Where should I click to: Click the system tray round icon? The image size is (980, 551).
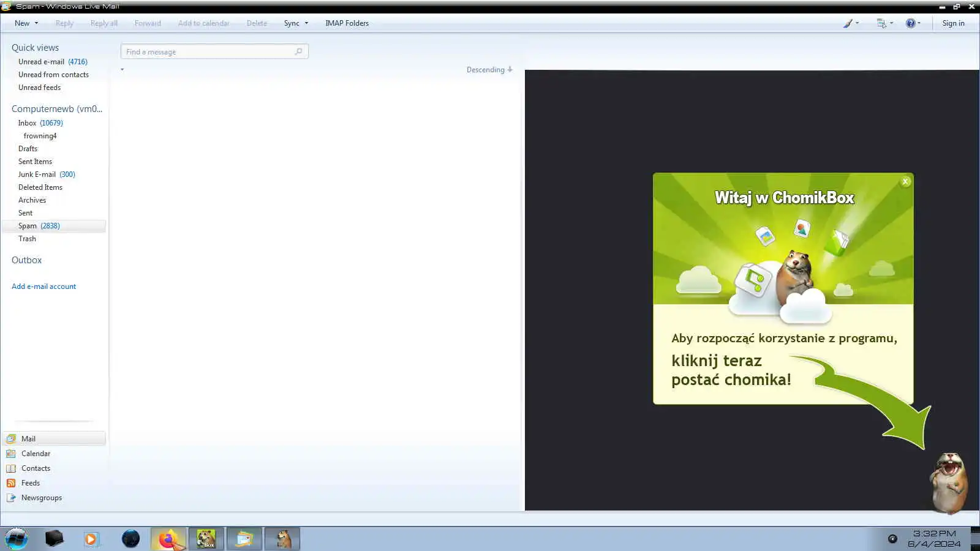pos(892,539)
